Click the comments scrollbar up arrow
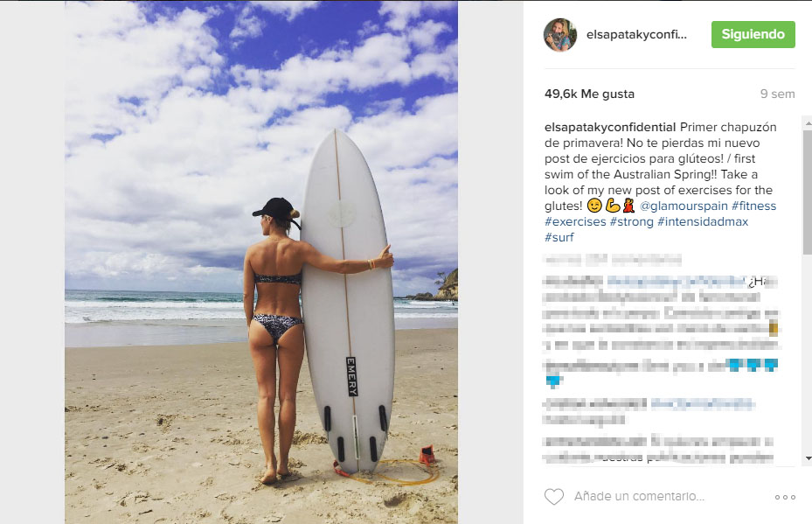812x524 pixels. point(808,124)
